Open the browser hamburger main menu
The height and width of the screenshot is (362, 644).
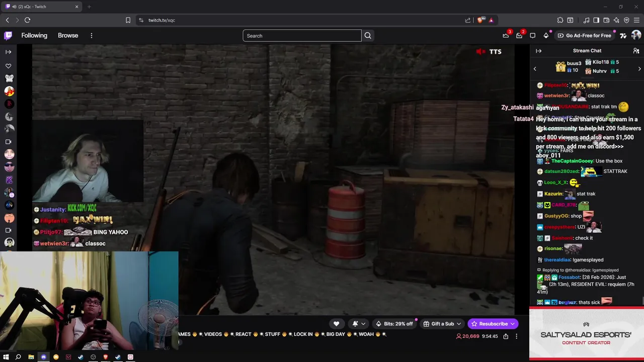coord(637,20)
